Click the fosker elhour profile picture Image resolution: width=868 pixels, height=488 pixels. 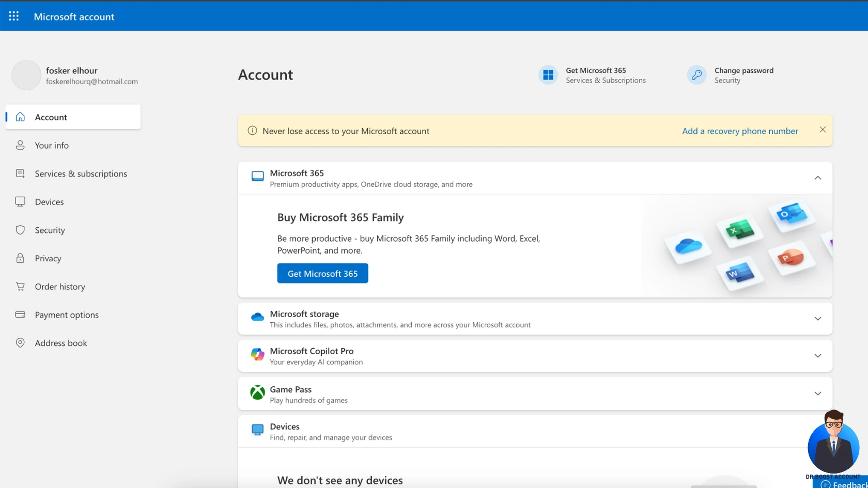[x=26, y=75]
